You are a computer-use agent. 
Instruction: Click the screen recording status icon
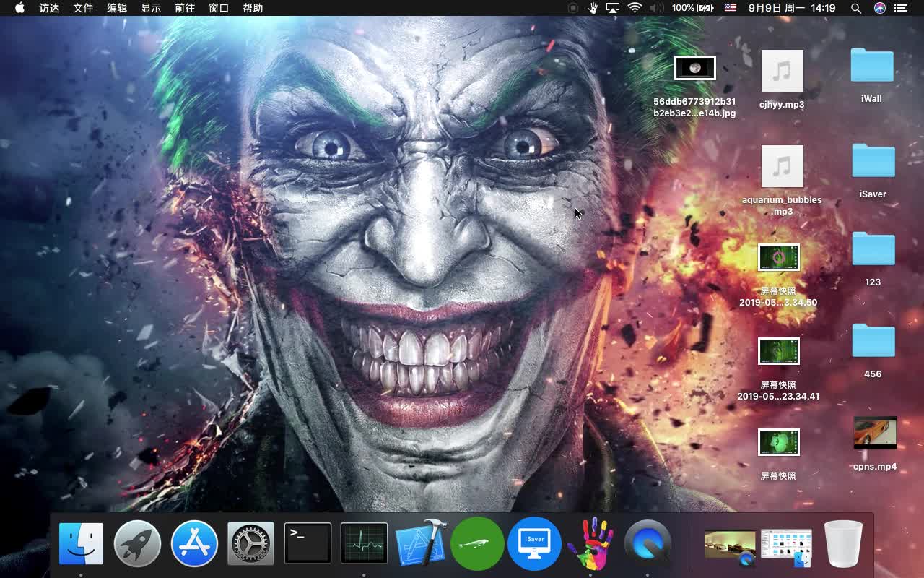click(x=572, y=8)
